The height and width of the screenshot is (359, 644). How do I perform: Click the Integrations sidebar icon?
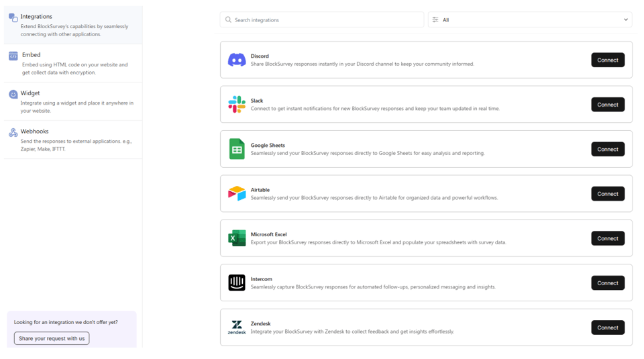coord(13,17)
